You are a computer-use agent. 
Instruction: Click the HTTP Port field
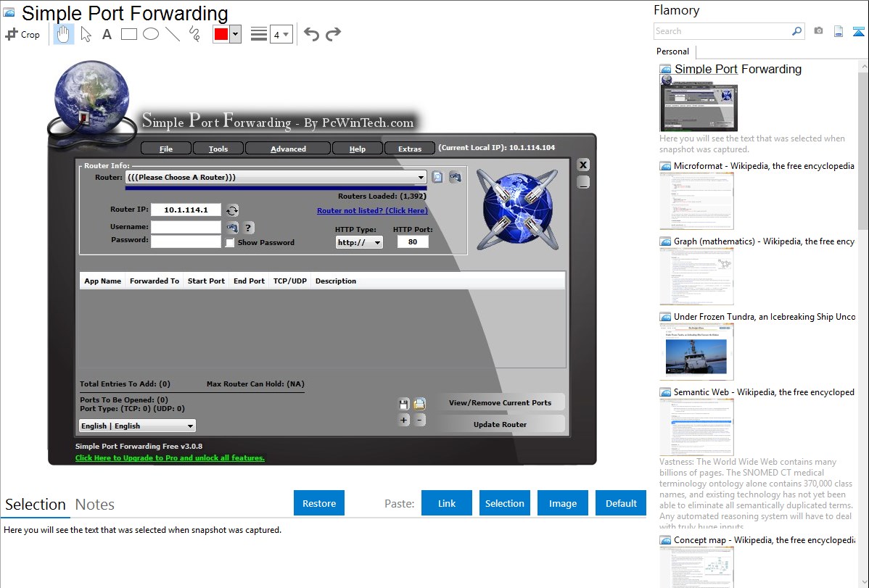click(413, 241)
